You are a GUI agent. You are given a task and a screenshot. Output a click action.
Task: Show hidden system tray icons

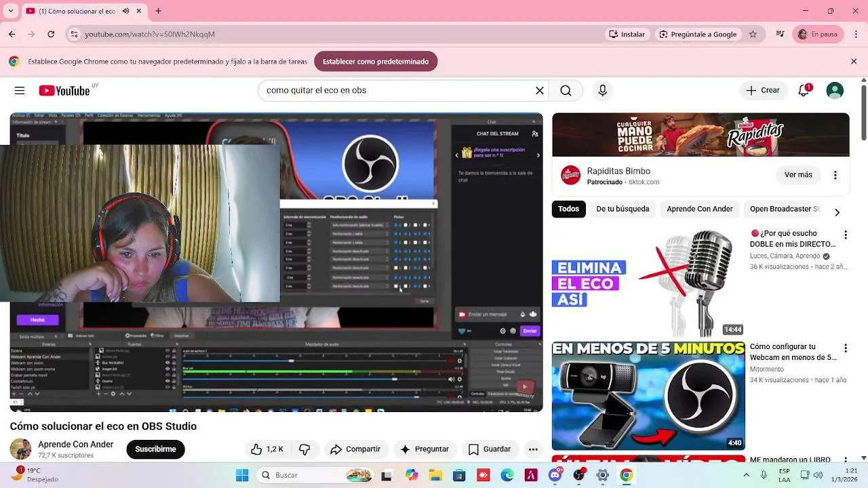point(746,475)
